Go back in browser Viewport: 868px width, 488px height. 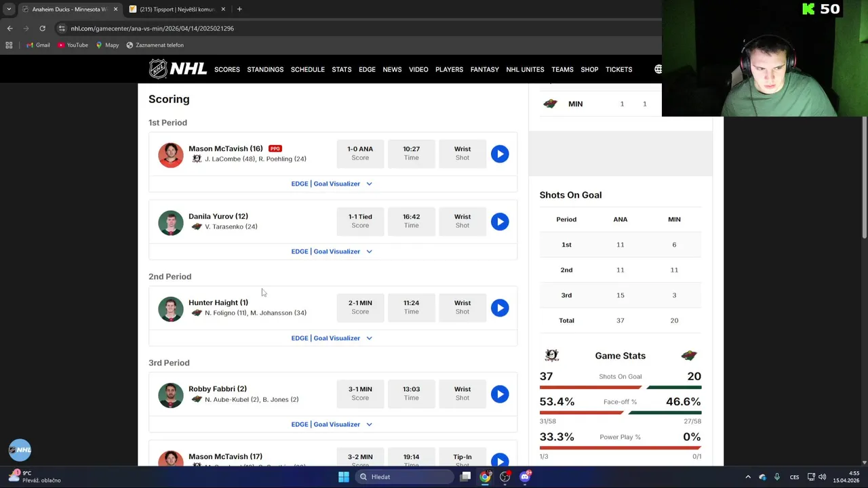coord(9,28)
